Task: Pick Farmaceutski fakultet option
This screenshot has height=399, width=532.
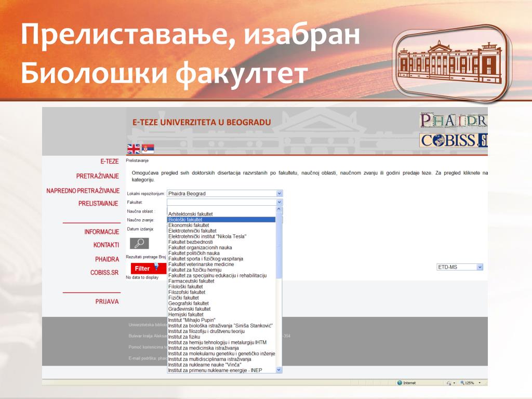Action: (x=221, y=281)
